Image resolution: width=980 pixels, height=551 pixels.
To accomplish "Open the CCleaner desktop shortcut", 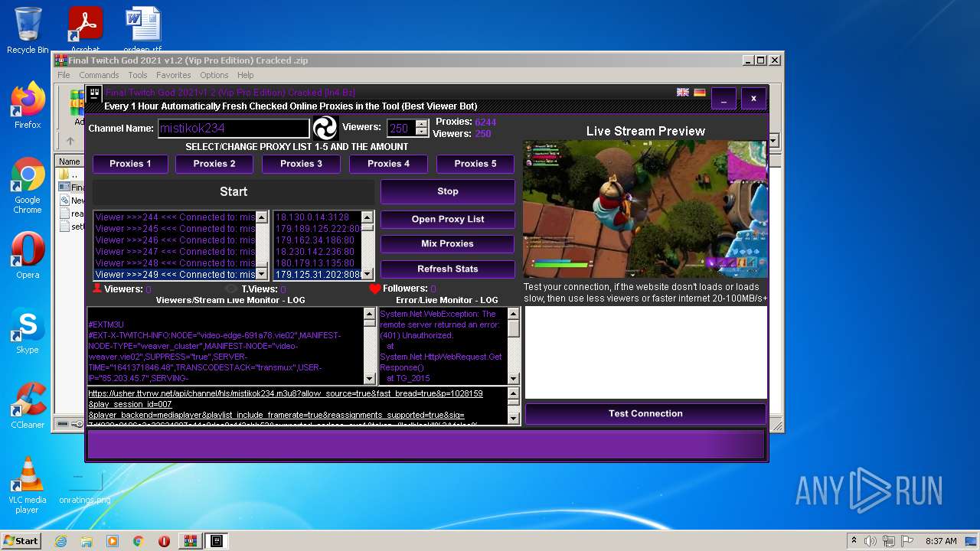I will point(28,406).
